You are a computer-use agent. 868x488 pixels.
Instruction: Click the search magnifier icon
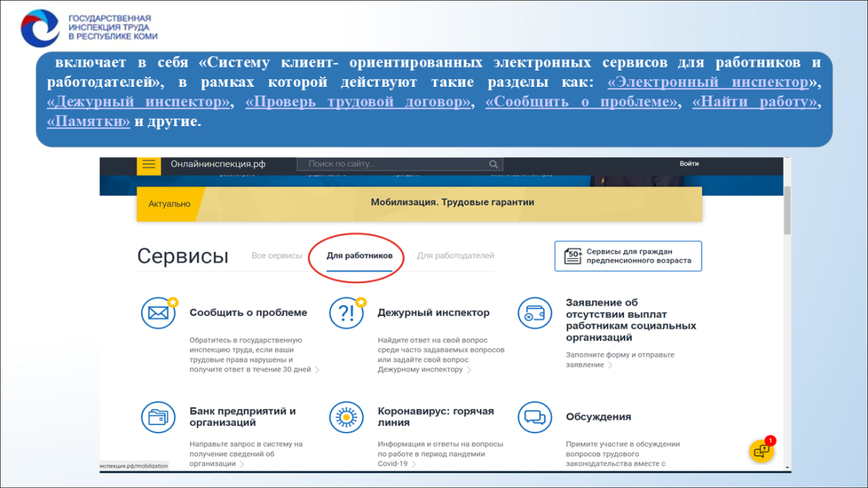(493, 165)
